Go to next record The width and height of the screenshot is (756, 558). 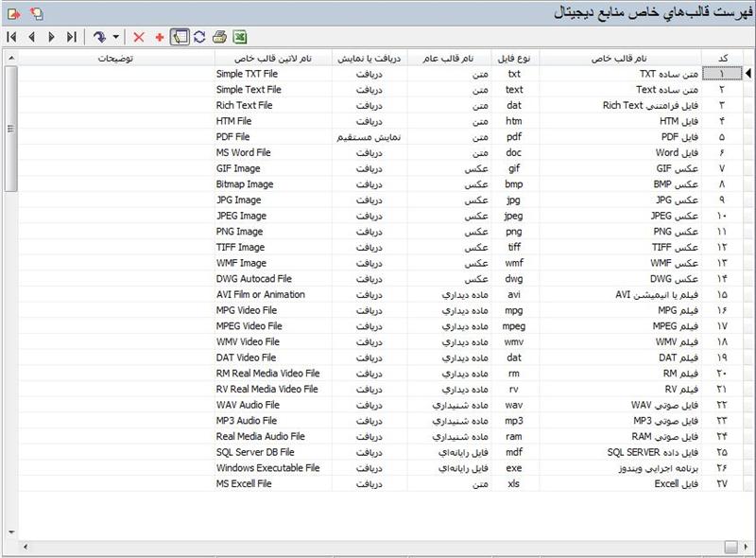coord(52,37)
